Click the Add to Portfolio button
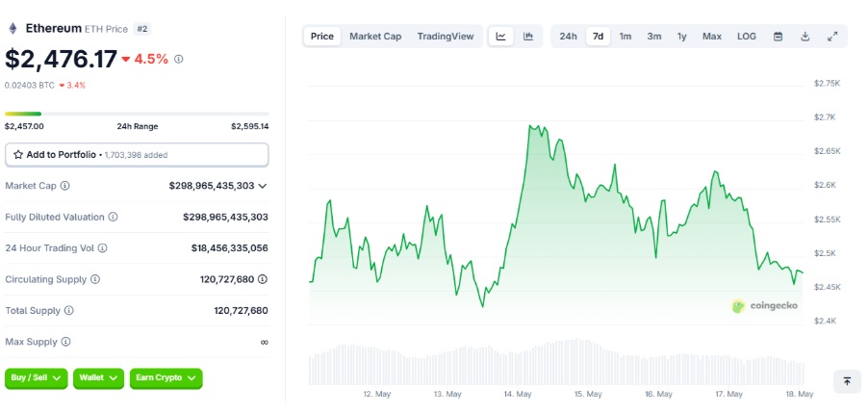This screenshot has width=868, height=414. point(137,154)
